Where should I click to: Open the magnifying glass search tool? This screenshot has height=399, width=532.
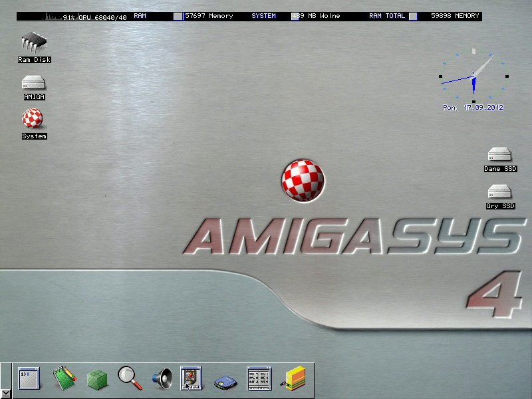[130, 378]
